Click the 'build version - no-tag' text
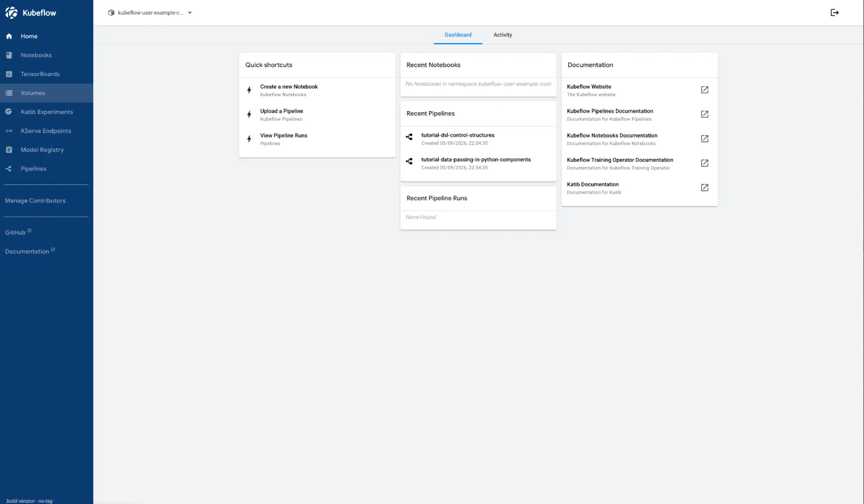864x504 pixels. point(30,501)
